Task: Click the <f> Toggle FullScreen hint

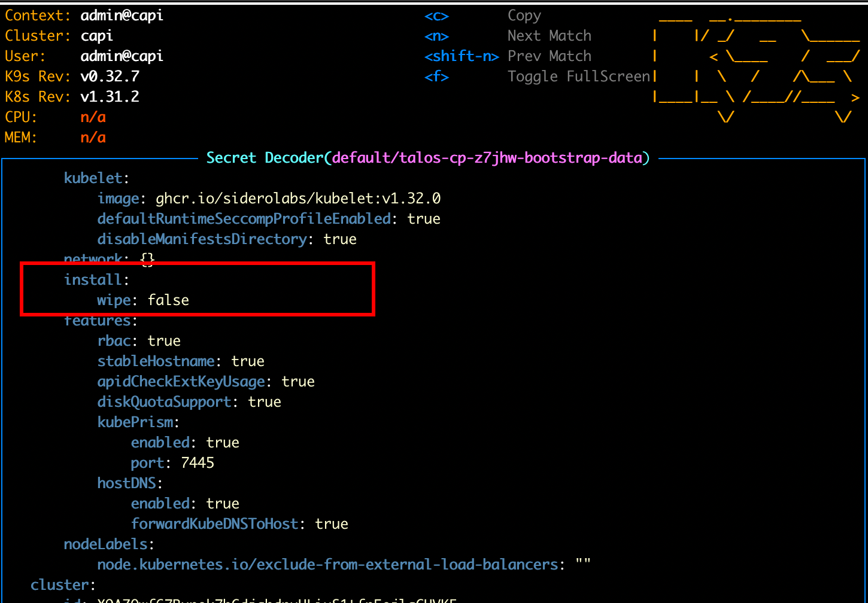Action: (x=537, y=77)
